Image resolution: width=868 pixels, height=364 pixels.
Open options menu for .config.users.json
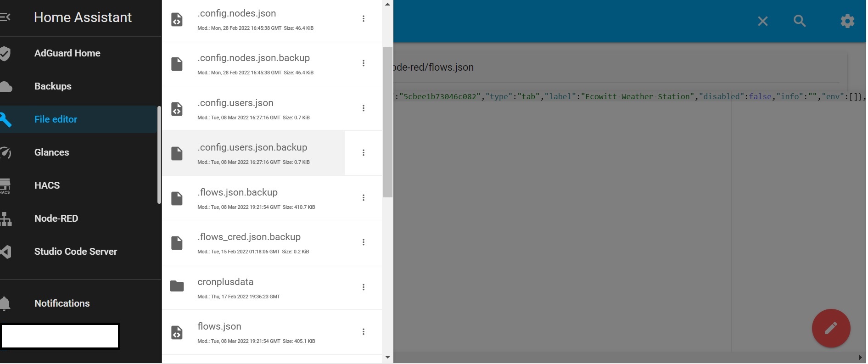[364, 108]
